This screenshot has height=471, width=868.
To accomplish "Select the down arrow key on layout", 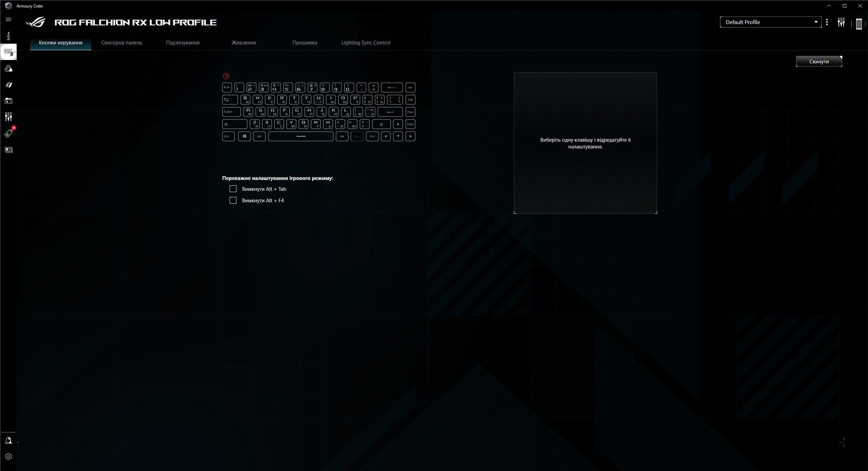I will [x=398, y=136].
